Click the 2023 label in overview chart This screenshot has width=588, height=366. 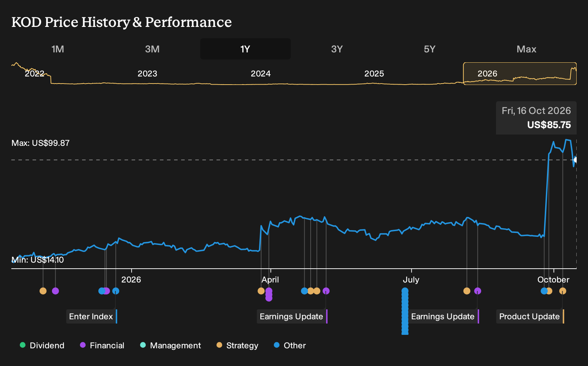[148, 74]
